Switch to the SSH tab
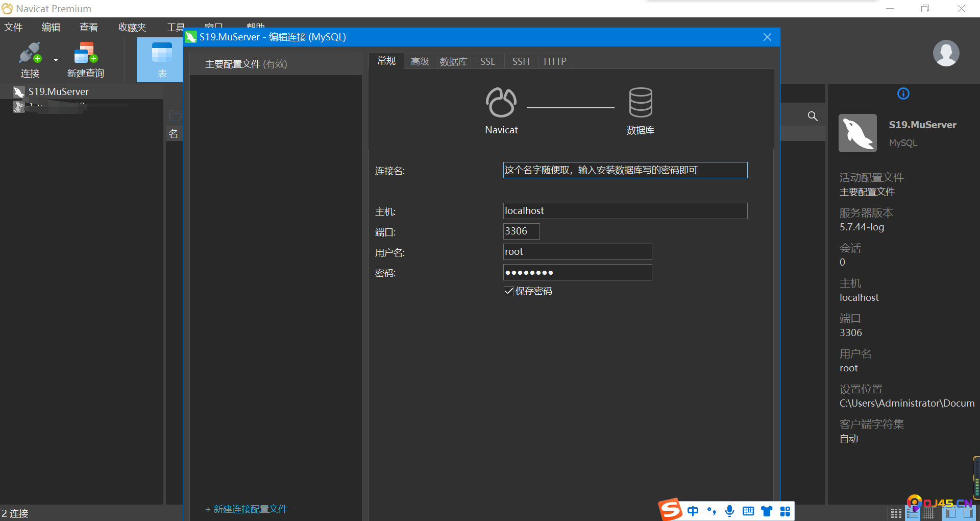 click(x=521, y=61)
